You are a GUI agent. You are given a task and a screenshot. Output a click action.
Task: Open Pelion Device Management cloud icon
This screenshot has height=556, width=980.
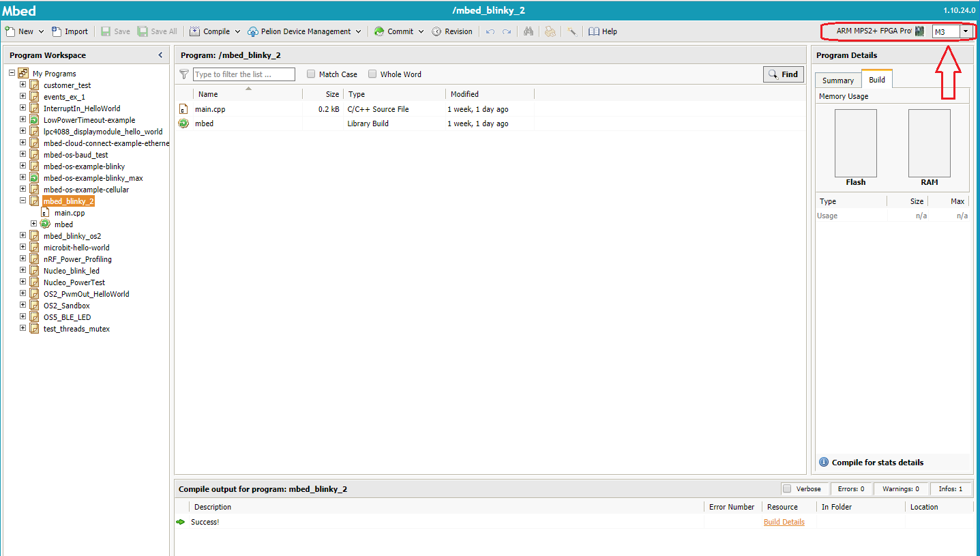[253, 31]
